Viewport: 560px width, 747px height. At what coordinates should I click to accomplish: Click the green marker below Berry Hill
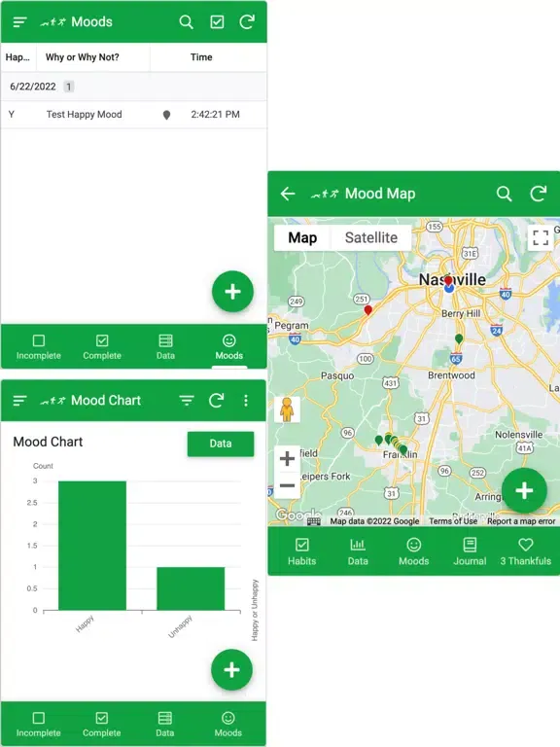(x=459, y=339)
